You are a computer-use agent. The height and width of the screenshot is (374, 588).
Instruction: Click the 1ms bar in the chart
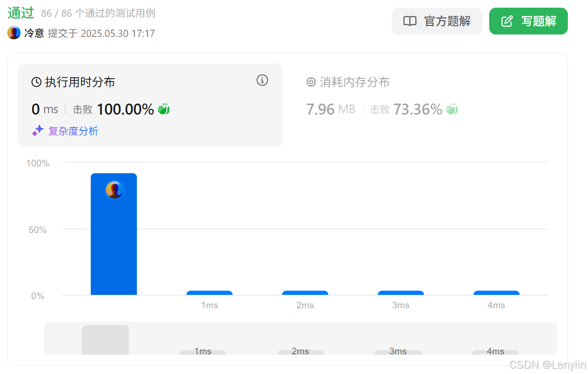pyautogui.click(x=210, y=293)
